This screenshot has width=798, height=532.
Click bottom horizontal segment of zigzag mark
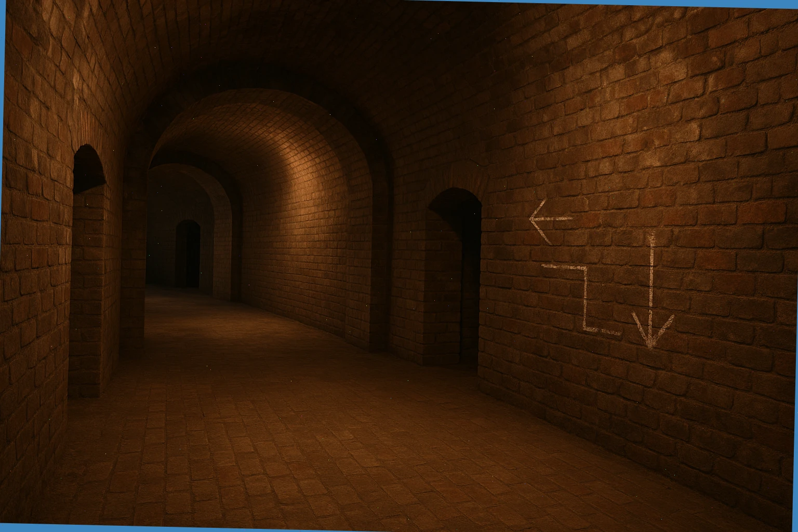pyautogui.click(x=603, y=330)
